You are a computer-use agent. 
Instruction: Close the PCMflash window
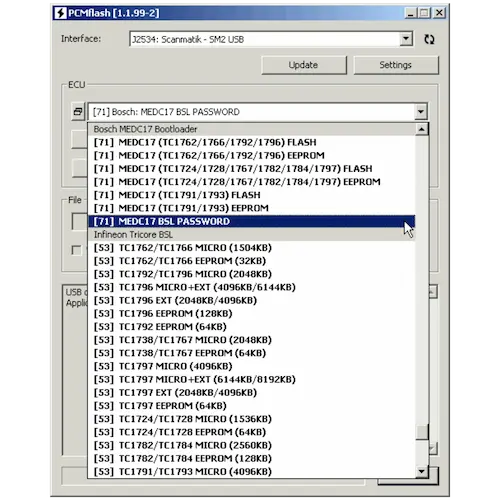point(439,13)
